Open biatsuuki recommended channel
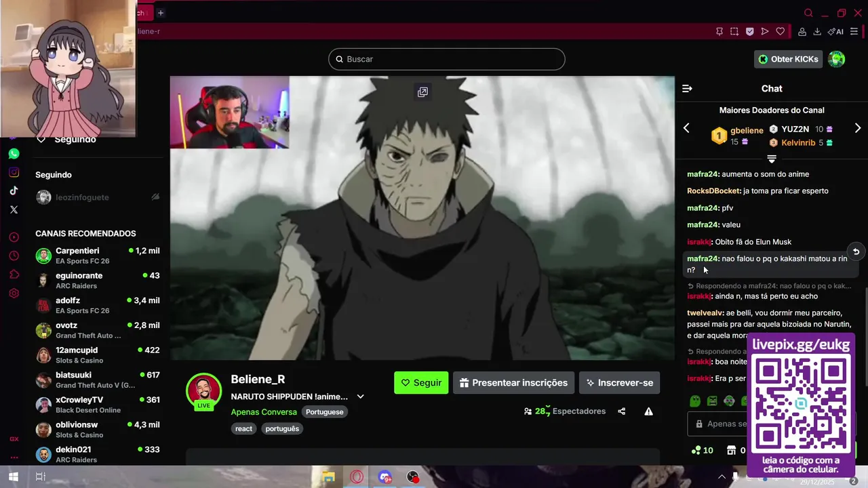Image resolution: width=868 pixels, height=488 pixels. point(98,380)
